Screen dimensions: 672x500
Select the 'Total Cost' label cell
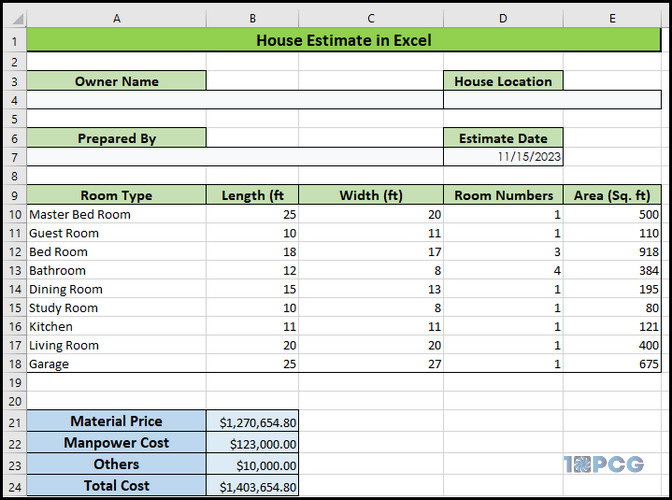pyautogui.click(x=117, y=485)
